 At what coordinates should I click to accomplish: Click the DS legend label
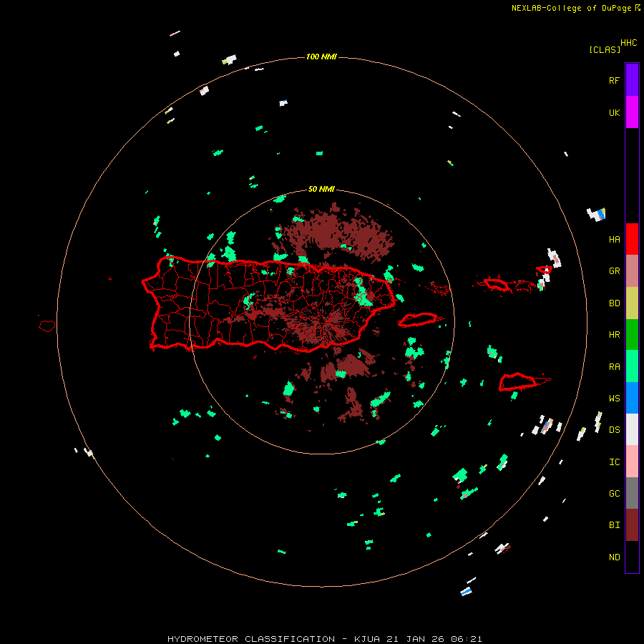tap(614, 430)
